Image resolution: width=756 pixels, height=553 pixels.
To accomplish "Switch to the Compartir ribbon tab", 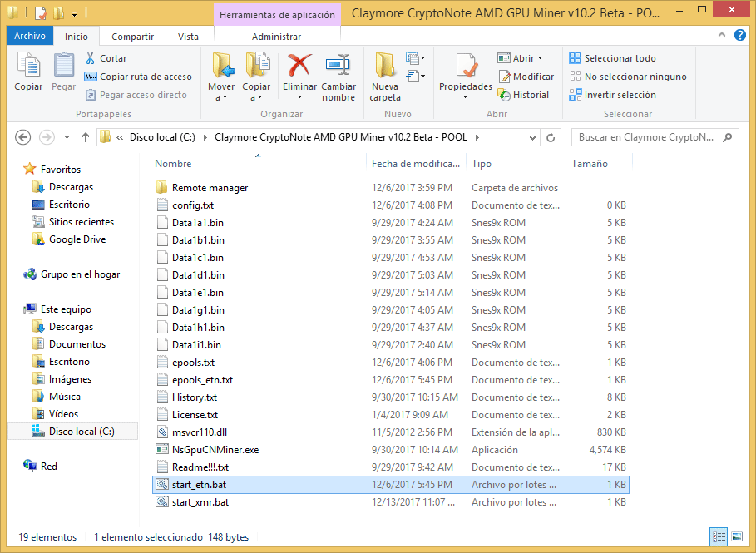I will click(x=132, y=37).
